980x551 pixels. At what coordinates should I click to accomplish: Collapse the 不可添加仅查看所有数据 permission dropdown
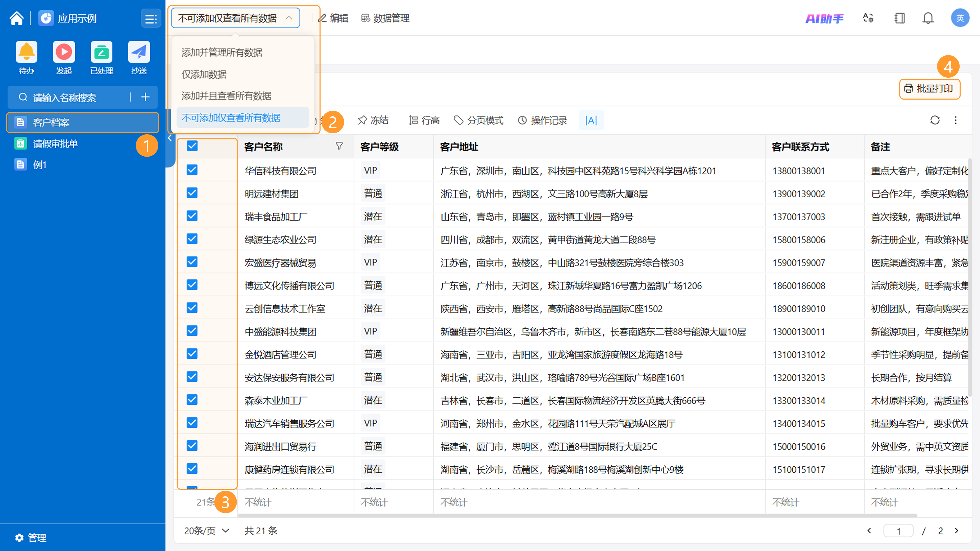[236, 18]
